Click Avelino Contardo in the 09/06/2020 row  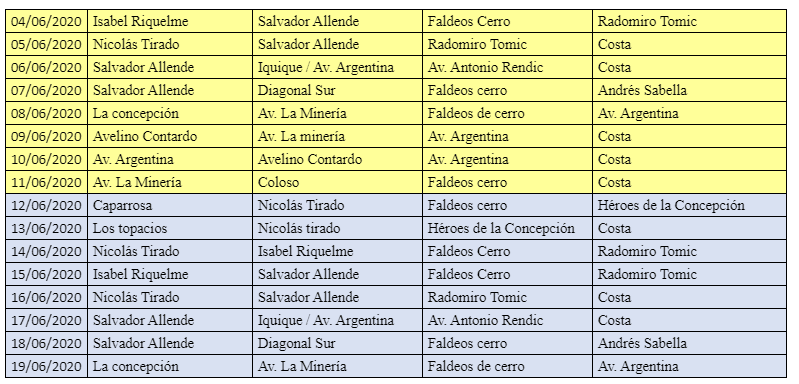[x=145, y=136]
